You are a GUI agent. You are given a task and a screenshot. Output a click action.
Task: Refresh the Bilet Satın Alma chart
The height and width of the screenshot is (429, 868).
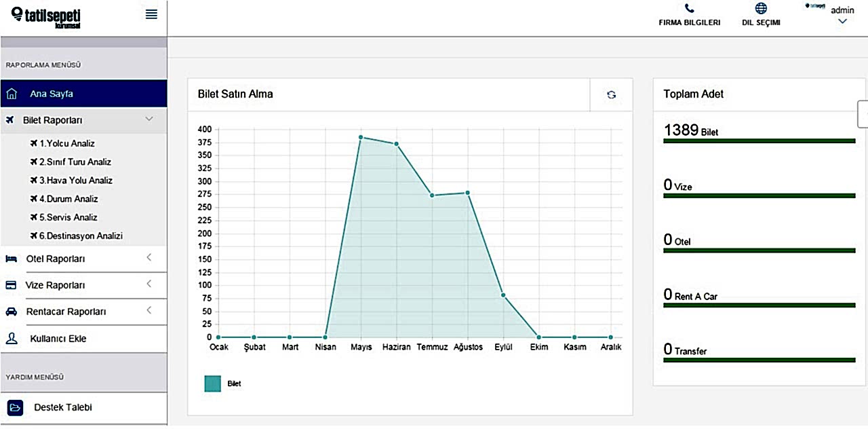[611, 95]
